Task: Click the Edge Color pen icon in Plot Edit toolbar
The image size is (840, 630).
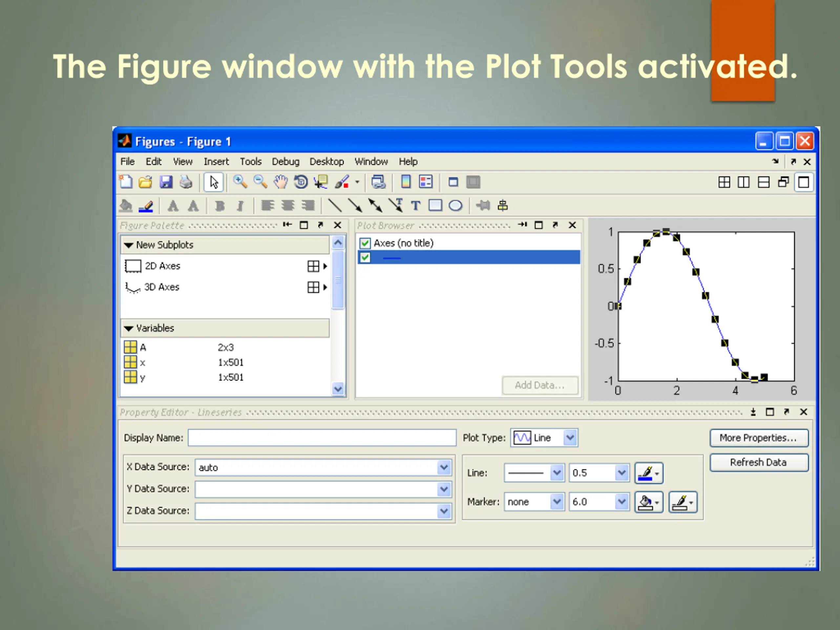Action: [146, 206]
